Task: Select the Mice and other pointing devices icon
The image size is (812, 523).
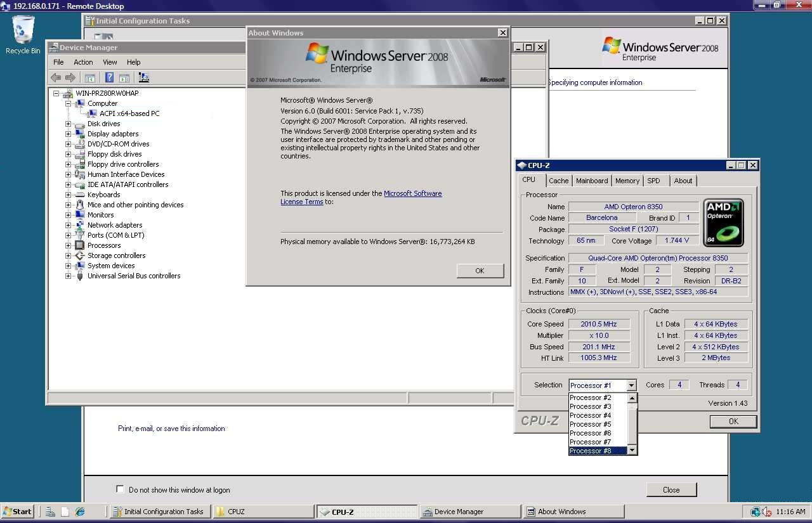Action: point(80,205)
